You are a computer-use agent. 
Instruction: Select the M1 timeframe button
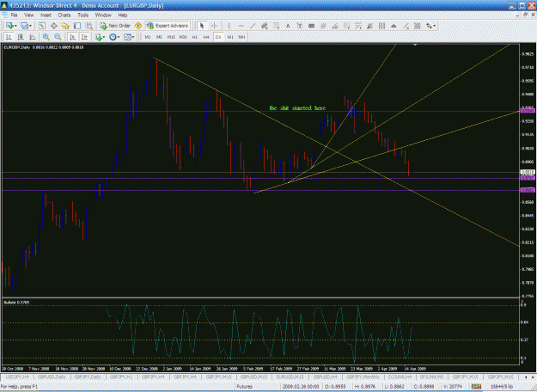pos(148,37)
